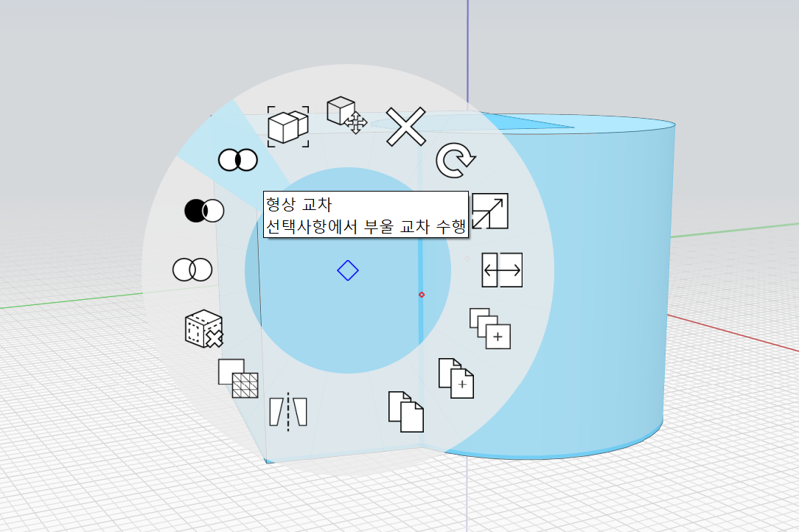The height and width of the screenshot is (532, 799).
Task: Click the Mirror tool with dashed centerline
Action: [x=288, y=410]
